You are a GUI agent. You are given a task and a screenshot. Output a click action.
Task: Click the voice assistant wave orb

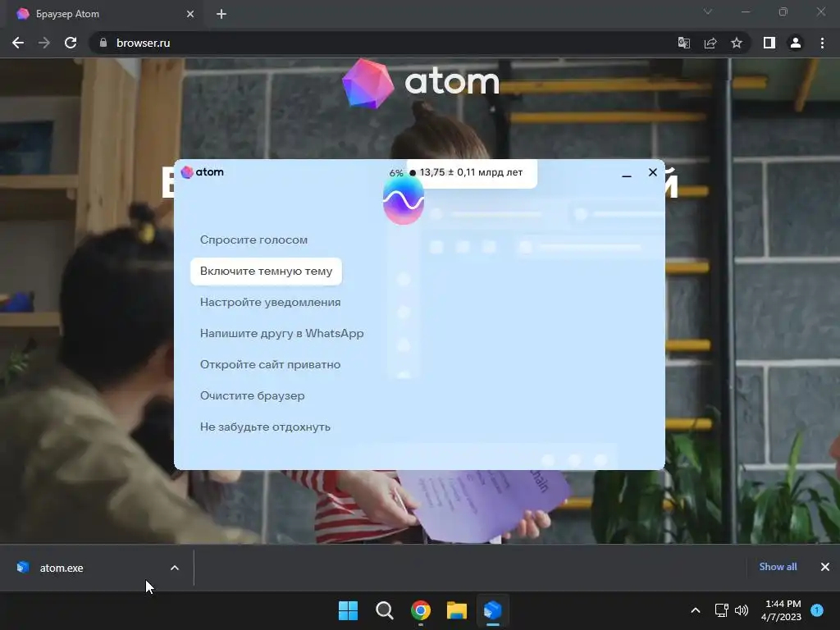click(x=404, y=200)
